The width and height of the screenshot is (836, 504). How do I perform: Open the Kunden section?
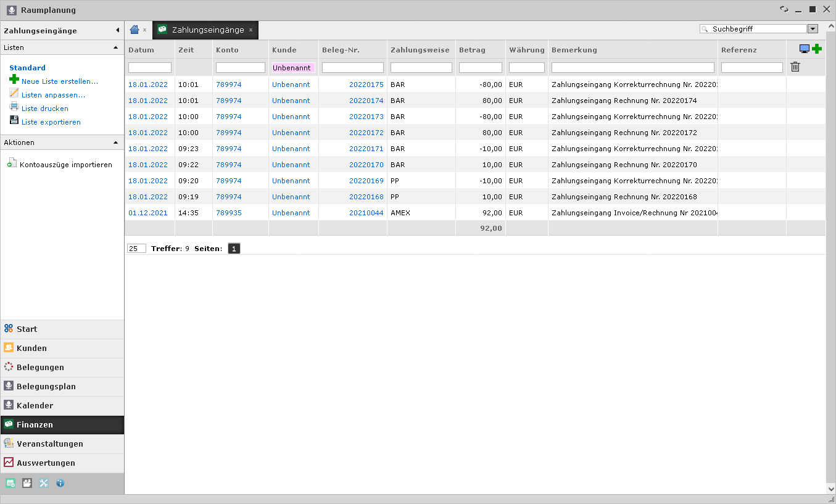tap(62, 348)
